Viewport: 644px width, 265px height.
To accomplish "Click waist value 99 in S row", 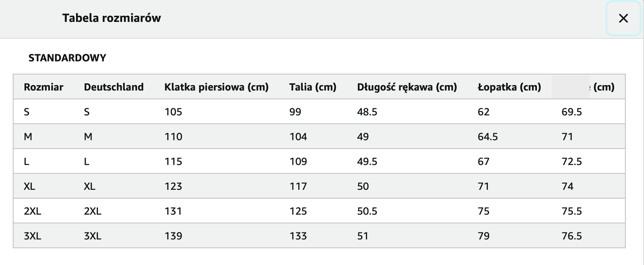I will click(x=295, y=112).
